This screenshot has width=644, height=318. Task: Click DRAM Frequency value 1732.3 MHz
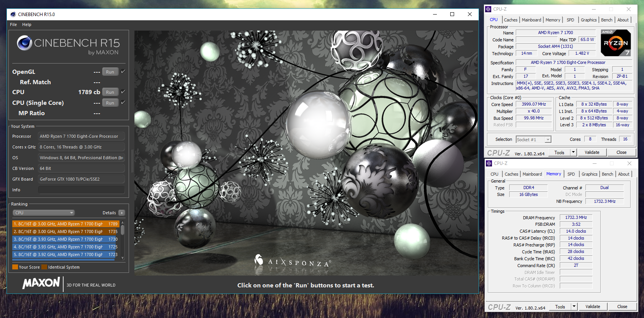tap(576, 217)
